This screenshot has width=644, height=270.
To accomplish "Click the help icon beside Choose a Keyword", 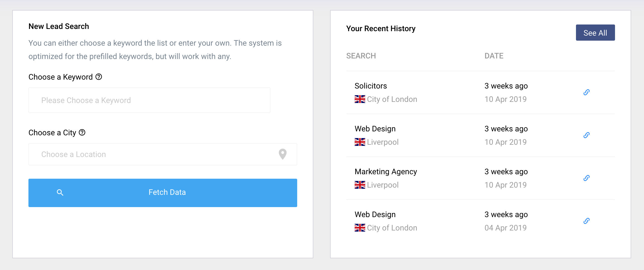I will point(99,77).
